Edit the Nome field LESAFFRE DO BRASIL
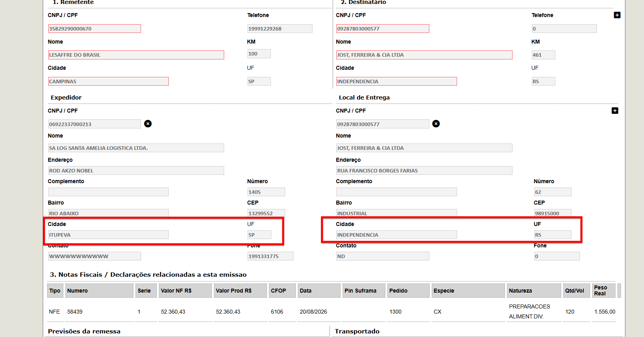Image resolution: width=644 pixels, height=337 pixels. point(136,55)
